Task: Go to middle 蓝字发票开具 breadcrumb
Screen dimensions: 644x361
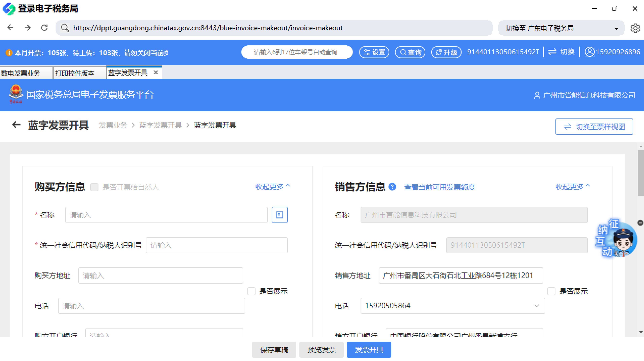Action: [x=161, y=125]
